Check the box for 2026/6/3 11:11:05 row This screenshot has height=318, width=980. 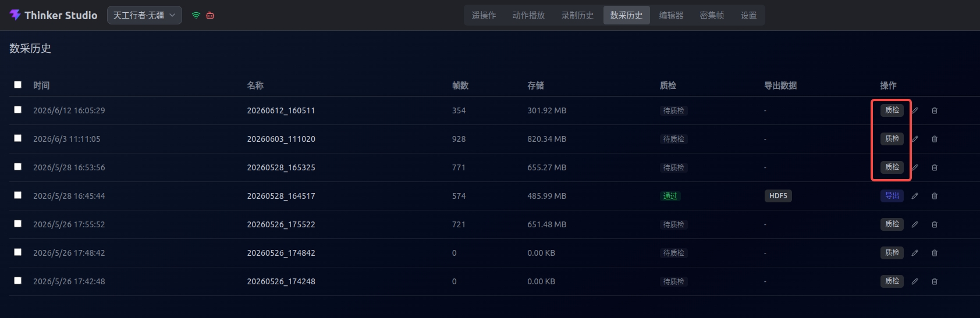18,138
